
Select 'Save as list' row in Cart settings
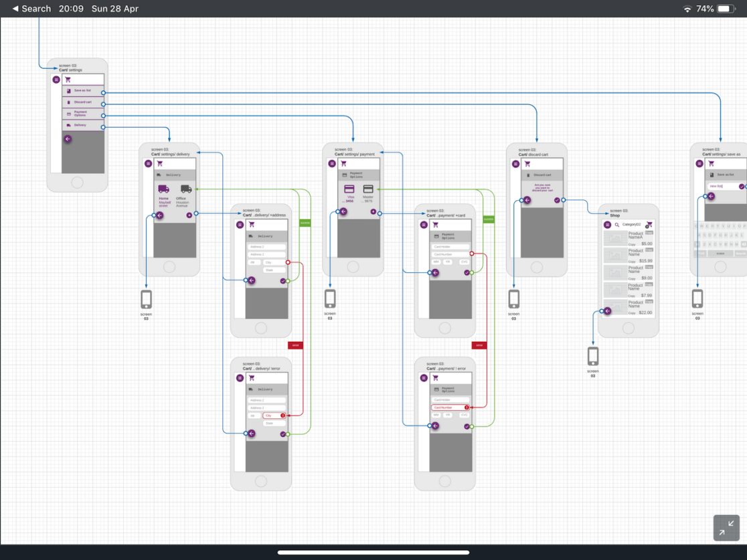[83, 90]
